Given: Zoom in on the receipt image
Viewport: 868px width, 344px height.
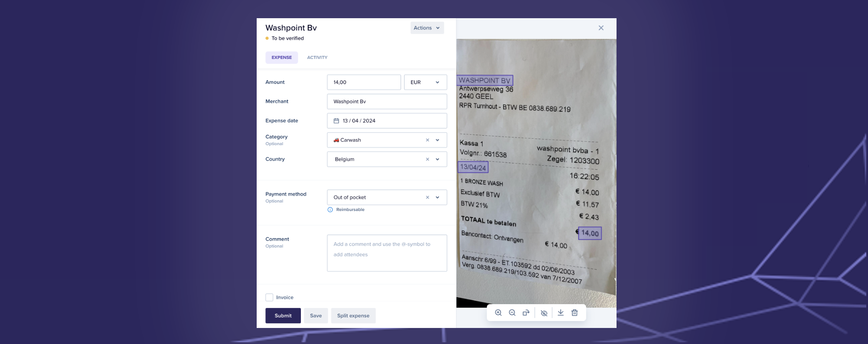Looking at the screenshot, I should (x=499, y=313).
